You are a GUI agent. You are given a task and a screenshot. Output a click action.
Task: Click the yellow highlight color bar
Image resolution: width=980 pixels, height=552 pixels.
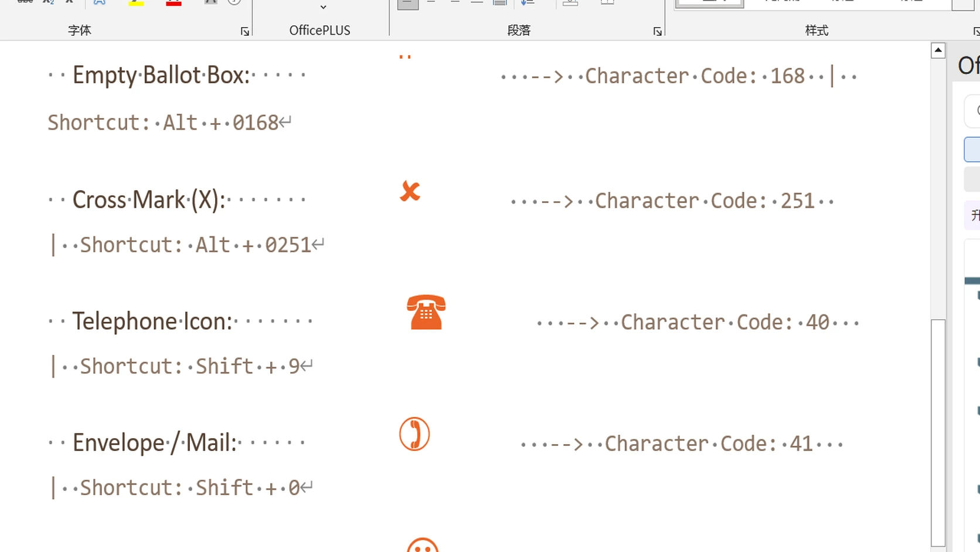pos(137,3)
